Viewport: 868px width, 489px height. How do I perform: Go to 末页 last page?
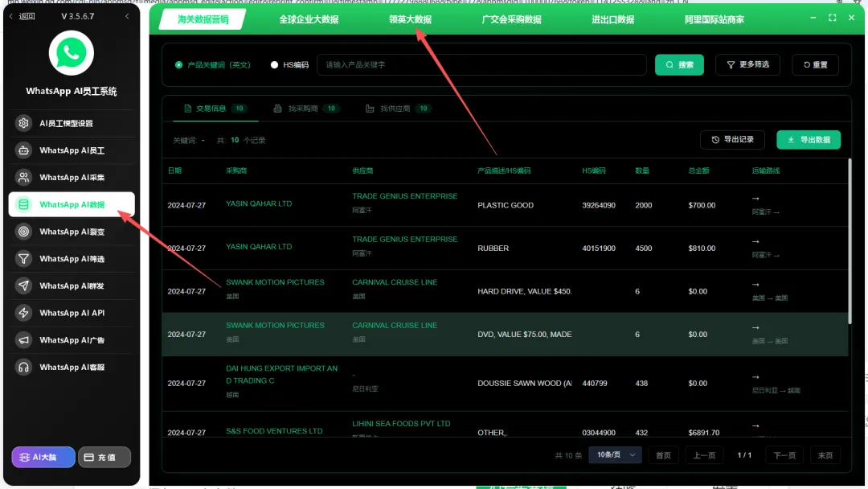[825, 455]
